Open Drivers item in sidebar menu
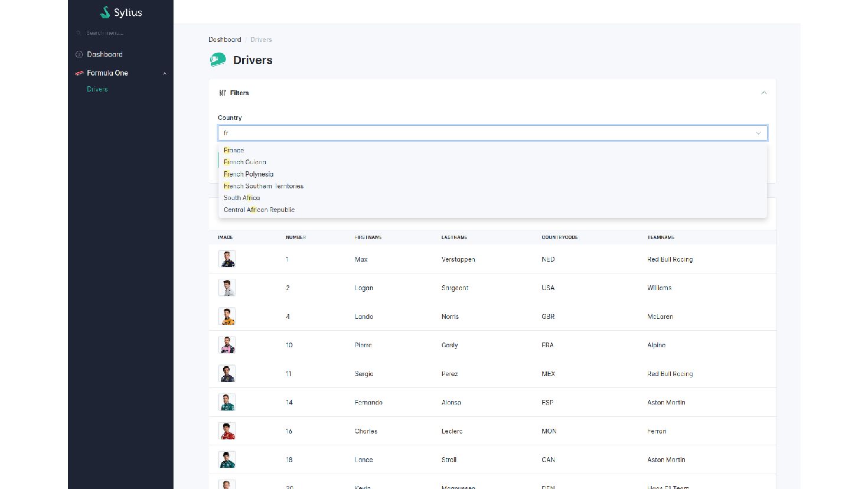 point(97,89)
